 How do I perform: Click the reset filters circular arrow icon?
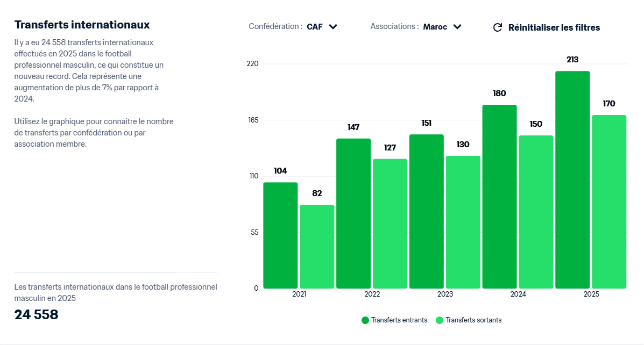[x=498, y=27]
